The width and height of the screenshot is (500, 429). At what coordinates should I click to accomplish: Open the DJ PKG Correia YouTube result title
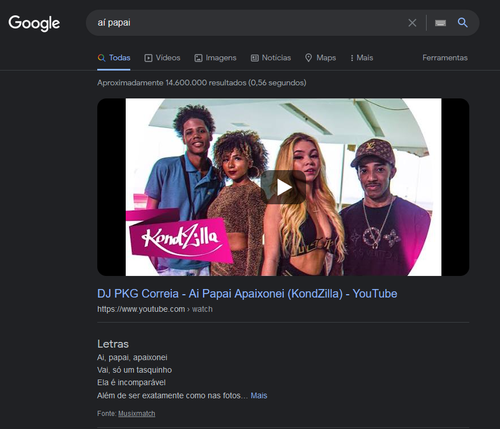[x=247, y=294]
